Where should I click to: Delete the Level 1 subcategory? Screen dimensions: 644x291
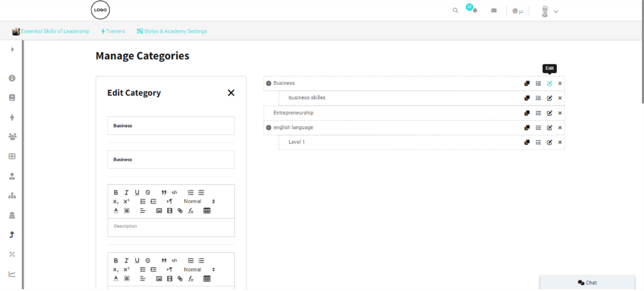[560, 143]
